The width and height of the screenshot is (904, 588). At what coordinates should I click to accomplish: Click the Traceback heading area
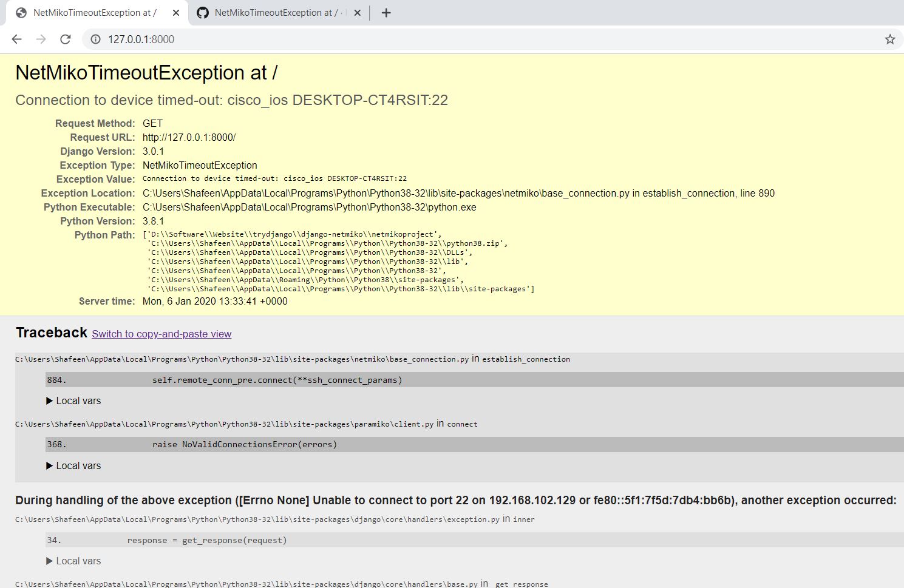(51, 333)
